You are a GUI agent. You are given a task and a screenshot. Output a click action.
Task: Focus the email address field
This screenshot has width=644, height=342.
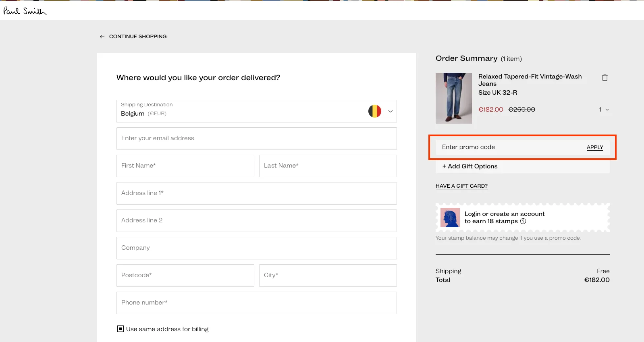tap(256, 139)
